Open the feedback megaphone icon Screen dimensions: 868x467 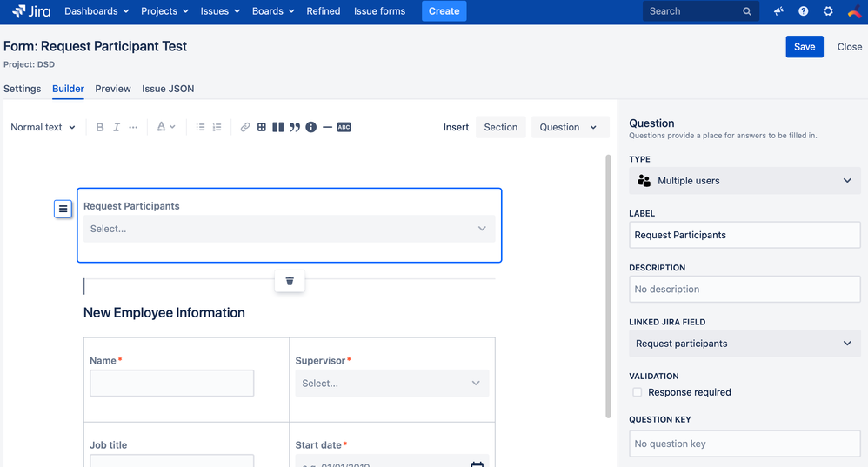coord(778,11)
